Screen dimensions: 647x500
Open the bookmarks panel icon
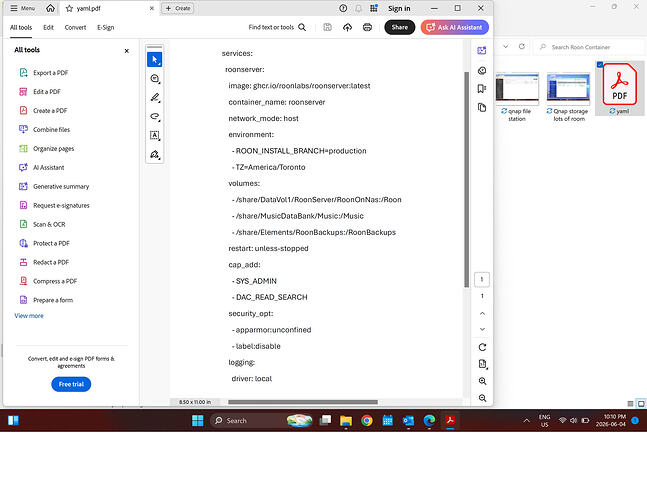(x=482, y=89)
